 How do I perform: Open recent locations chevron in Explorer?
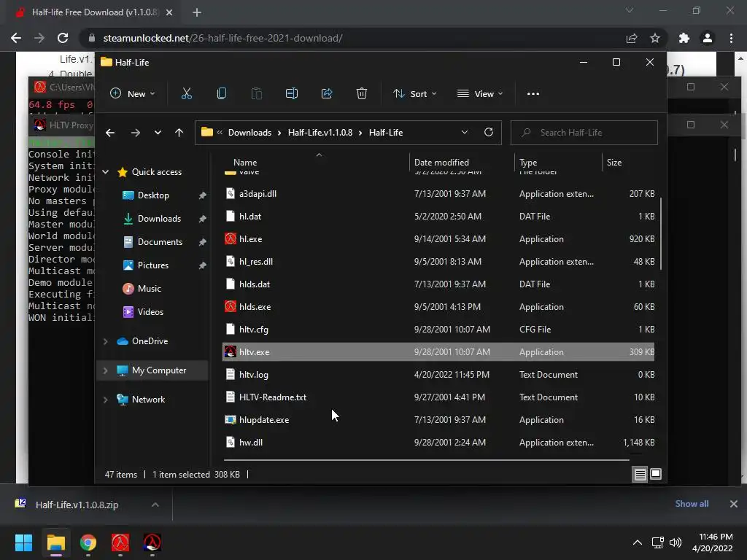[158, 133]
